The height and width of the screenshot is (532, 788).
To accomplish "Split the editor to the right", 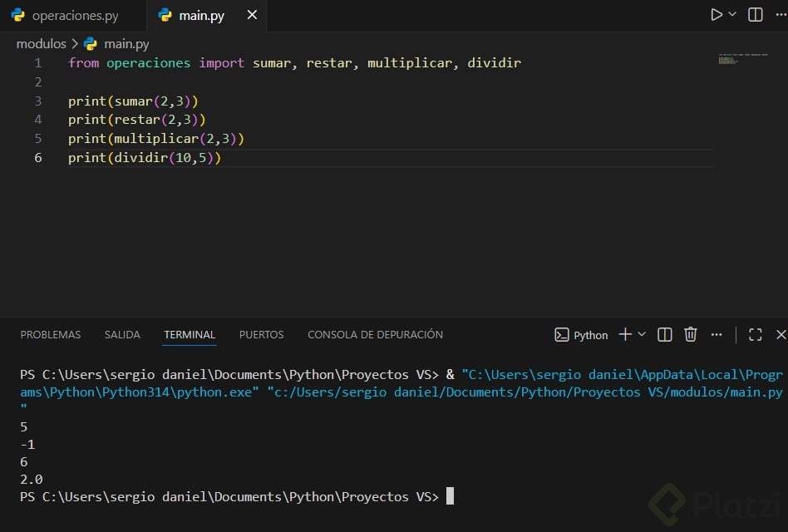I will pyautogui.click(x=755, y=15).
